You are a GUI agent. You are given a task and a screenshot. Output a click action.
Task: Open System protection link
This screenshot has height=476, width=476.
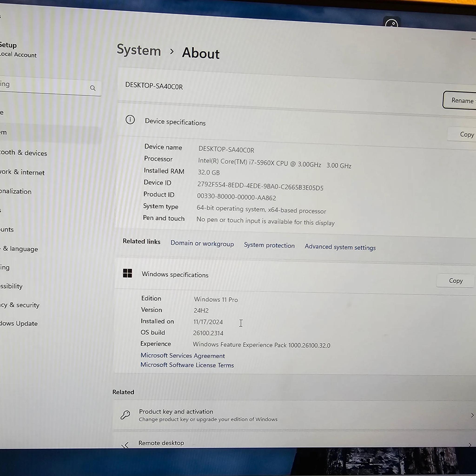point(269,245)
